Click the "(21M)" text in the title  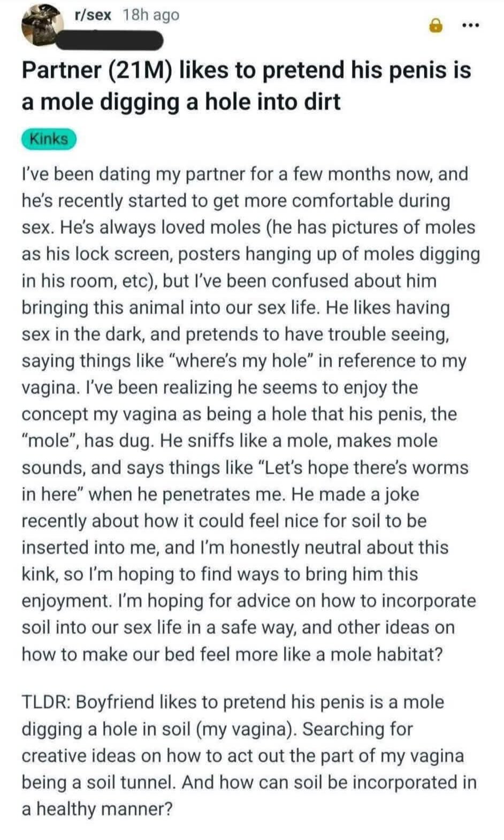click(x=140, y=71)
